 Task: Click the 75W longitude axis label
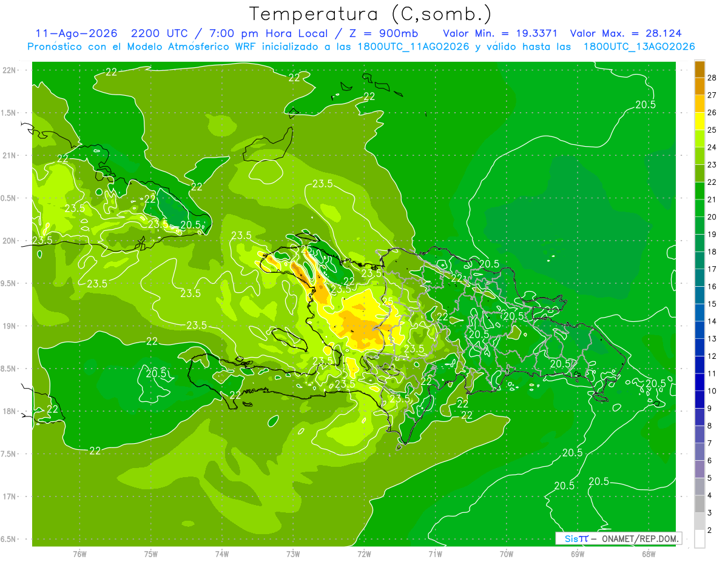pyautogui.click(x=151, y=554)
